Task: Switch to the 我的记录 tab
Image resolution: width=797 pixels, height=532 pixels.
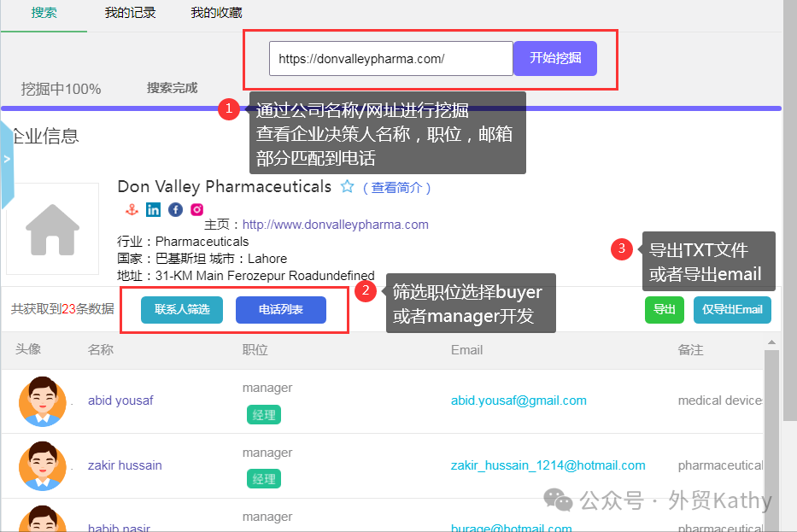Action: coord(130,13)
